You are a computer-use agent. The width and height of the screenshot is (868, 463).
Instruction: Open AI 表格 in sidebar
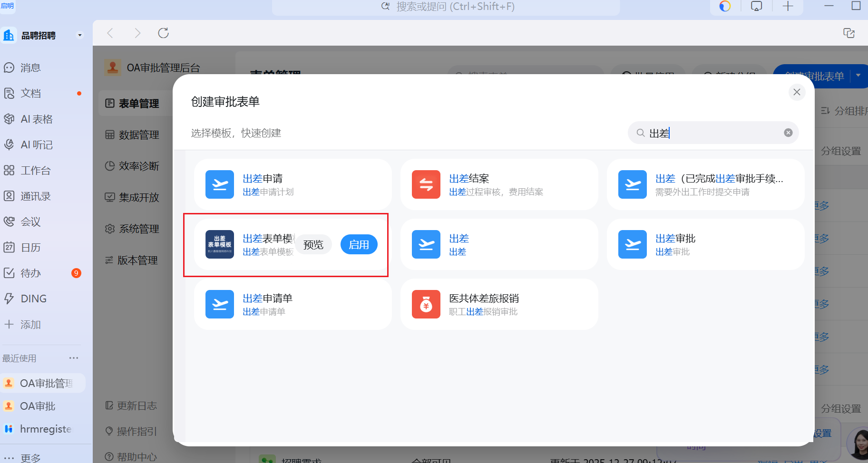[36, 119]
